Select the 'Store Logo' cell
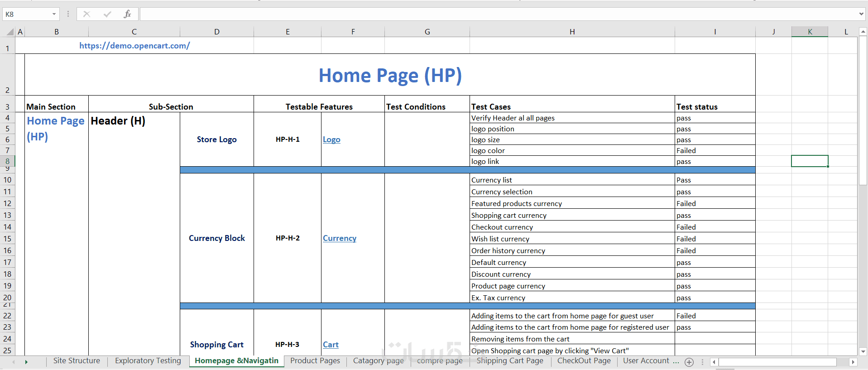 point(217,139)
